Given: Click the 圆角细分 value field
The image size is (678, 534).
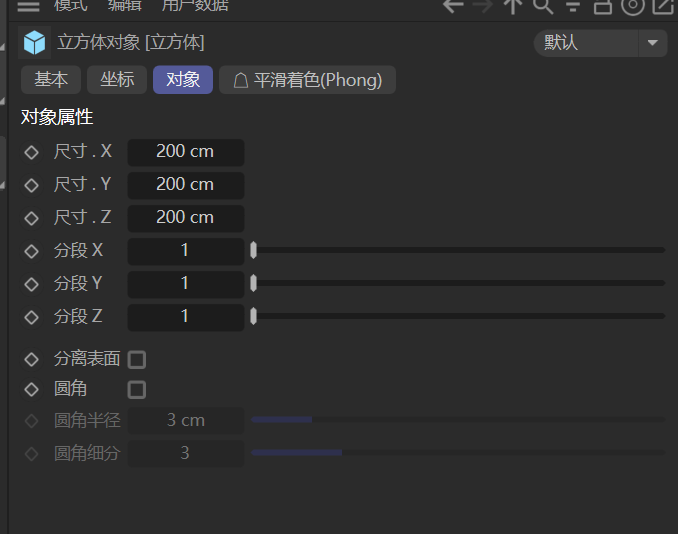Looking at the screenshot, I should (x=186, y=453).
